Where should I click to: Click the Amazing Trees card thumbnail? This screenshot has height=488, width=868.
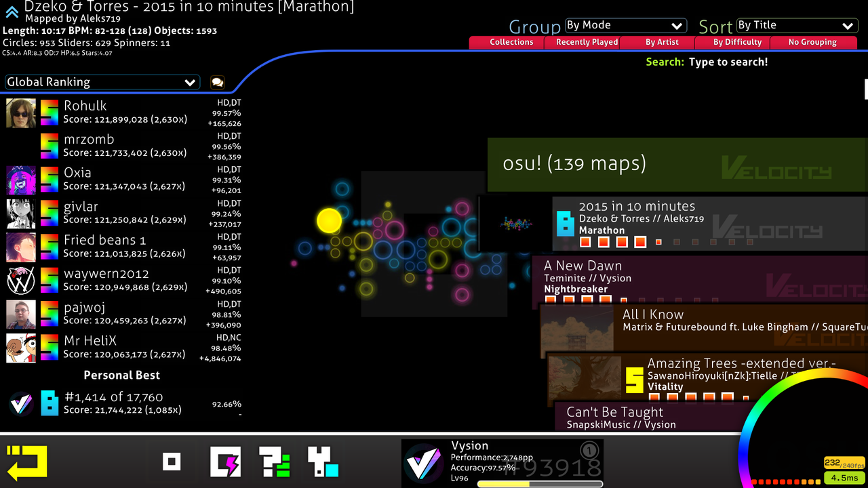click(x=585, y=376)
